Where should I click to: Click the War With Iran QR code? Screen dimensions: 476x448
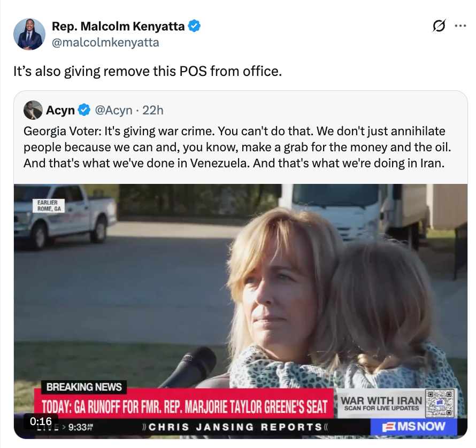click(440, 403)
